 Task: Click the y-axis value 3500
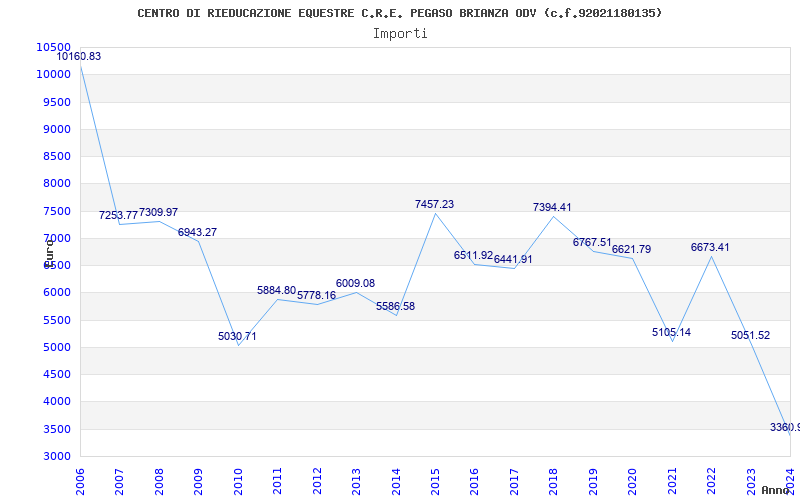[56, 429]
